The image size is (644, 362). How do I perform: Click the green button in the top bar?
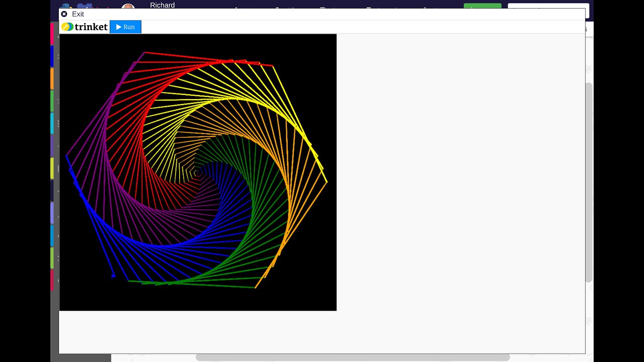click(x=482, y=6)
